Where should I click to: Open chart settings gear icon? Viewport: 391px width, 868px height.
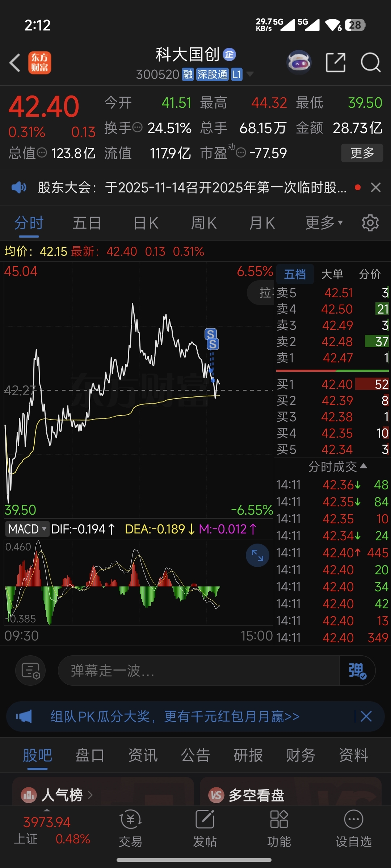[x=370, y=223]
